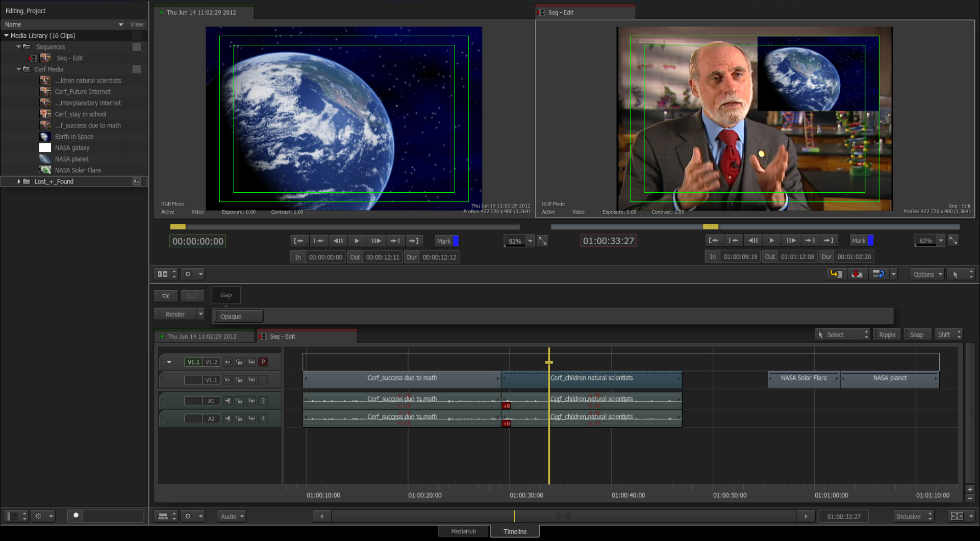Screen dimensions: 980x541
Task: Play the Seq - Edit record viewer
Action: coord(771,240)
